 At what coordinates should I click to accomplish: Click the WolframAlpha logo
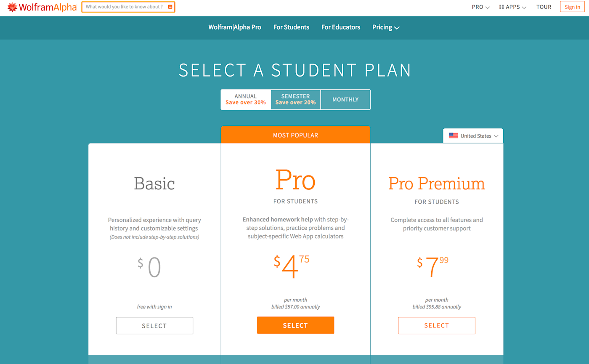point(42,7)
